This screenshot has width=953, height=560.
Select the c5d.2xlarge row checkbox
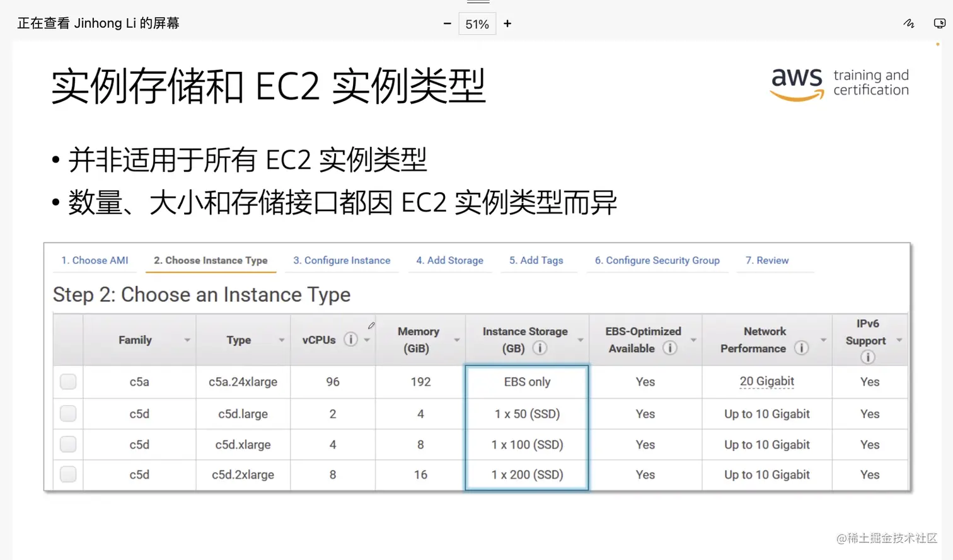(x=68, y=474)
